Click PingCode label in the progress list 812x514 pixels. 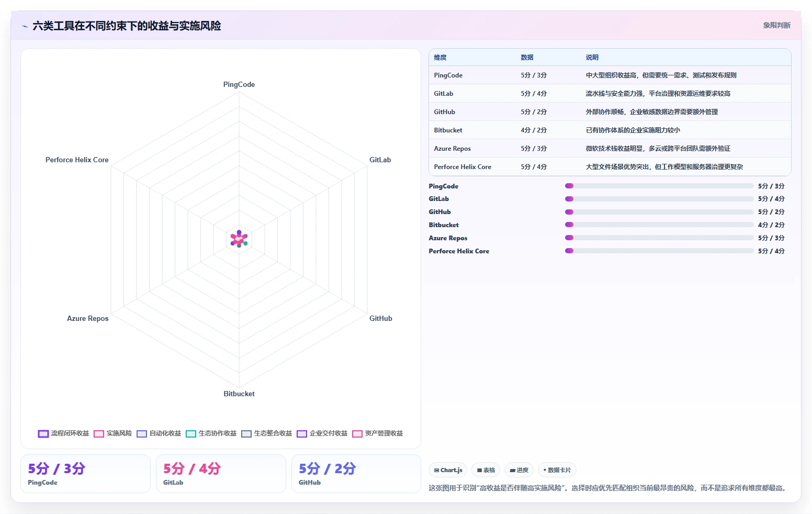pos(443,186)
